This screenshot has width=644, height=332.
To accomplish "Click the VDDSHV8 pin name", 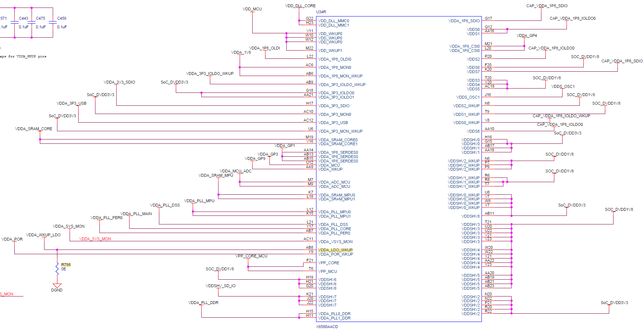I will 471,216.
